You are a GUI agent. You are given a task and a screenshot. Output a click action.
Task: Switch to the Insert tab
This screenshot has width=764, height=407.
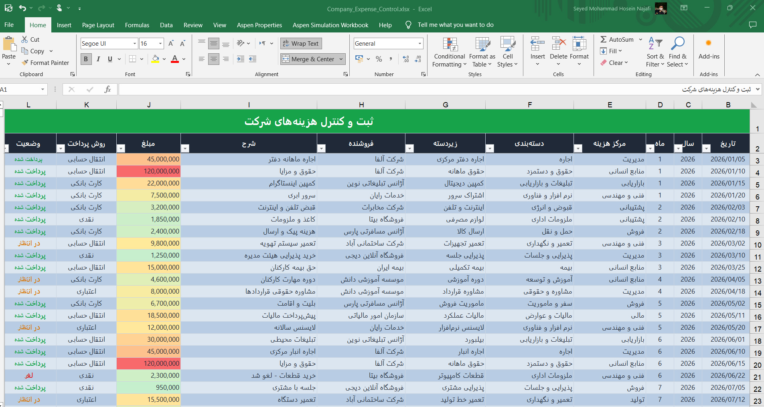(64, 25)
